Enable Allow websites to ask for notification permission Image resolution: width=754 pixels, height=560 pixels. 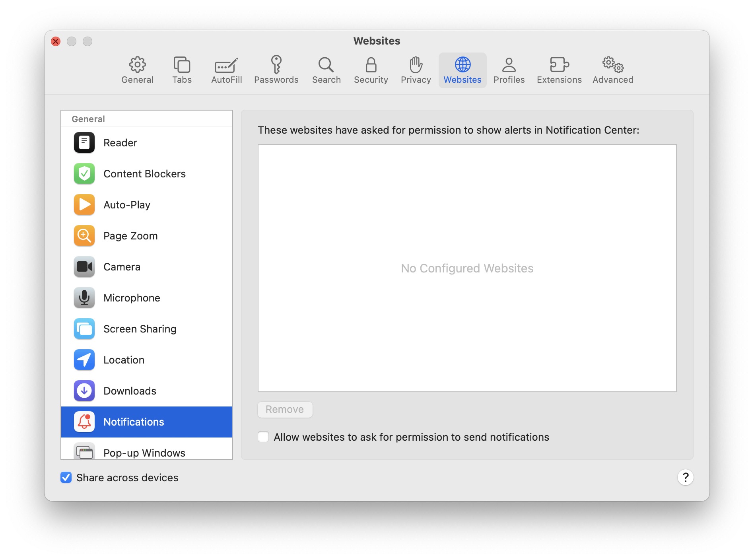click(x=263, y=437)
